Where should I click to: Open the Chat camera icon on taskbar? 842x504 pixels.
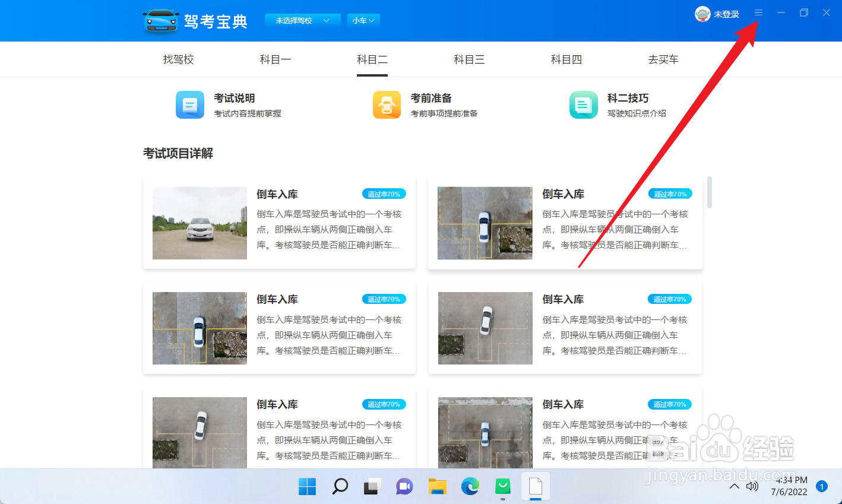(x=405, y=487)
